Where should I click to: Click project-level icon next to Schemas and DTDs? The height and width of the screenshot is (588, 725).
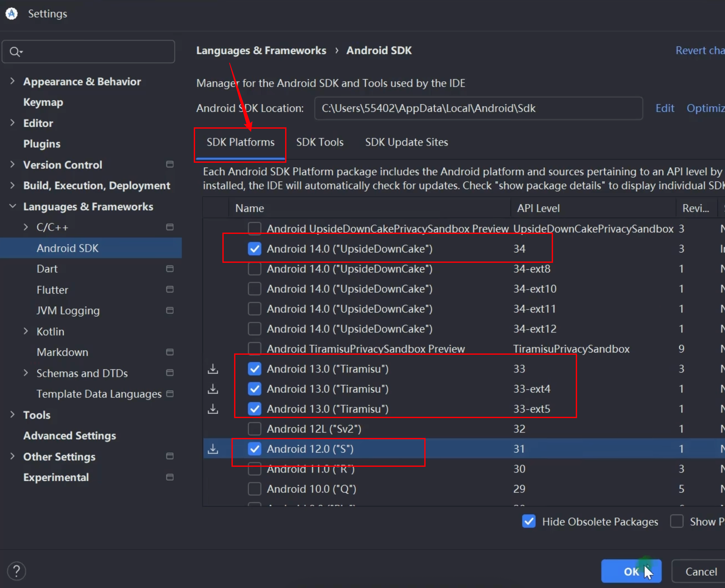170,373
